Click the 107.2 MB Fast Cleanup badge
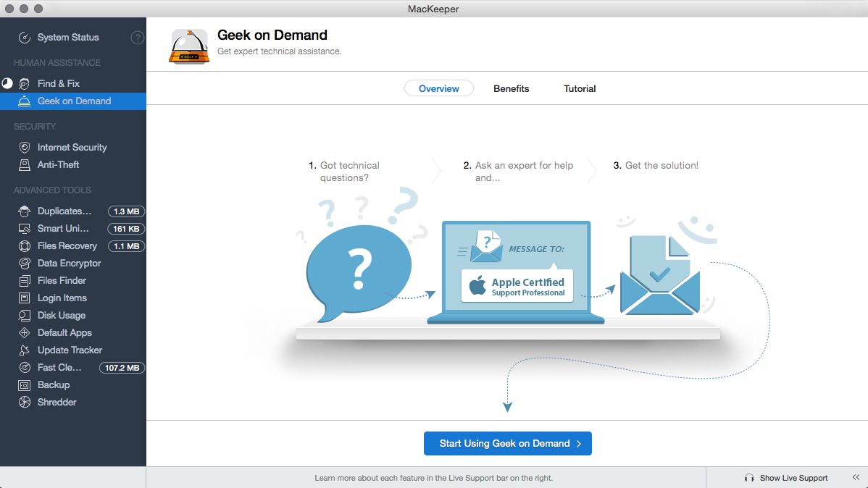This screenshot has height=488, width=868. click(122, 368)
